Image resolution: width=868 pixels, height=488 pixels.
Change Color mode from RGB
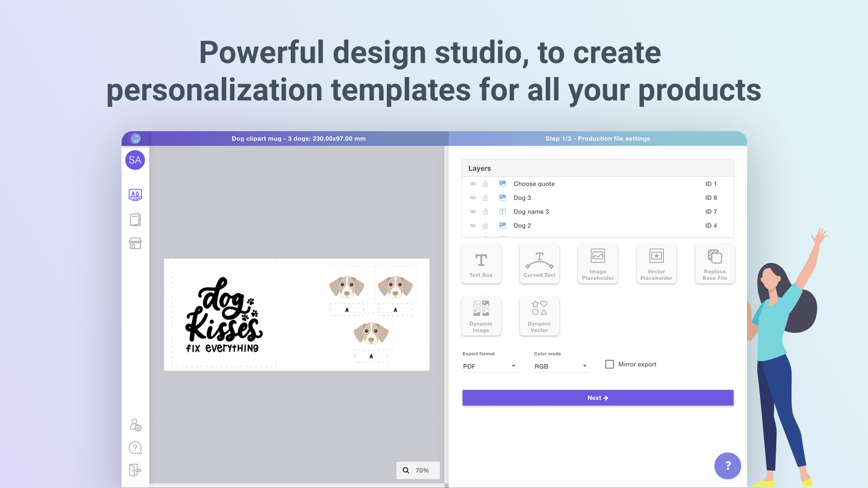(x=561, y=366)
